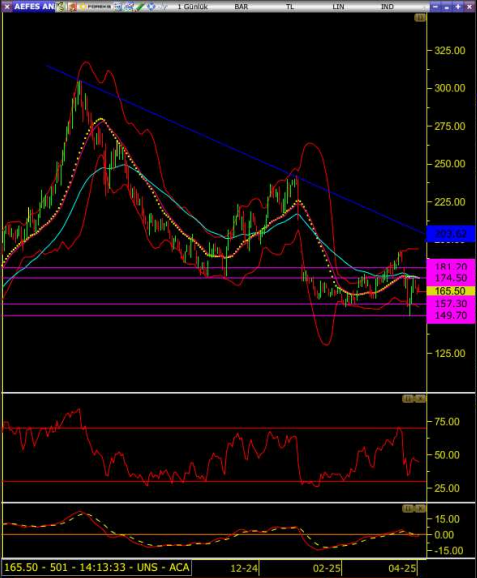This screenshot has height=578, width=477.
Task: Toggle the small settings button atop main price chart
Action: tap(420, 17)
